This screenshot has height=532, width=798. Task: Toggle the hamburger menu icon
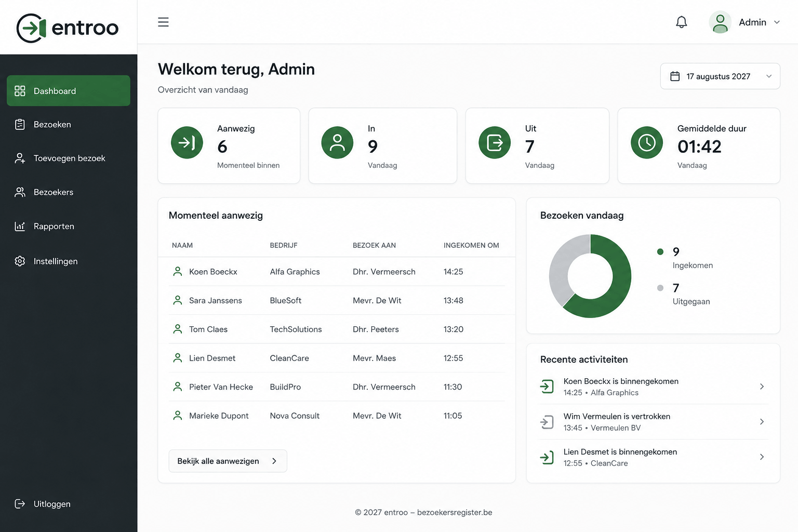[163, 22]
